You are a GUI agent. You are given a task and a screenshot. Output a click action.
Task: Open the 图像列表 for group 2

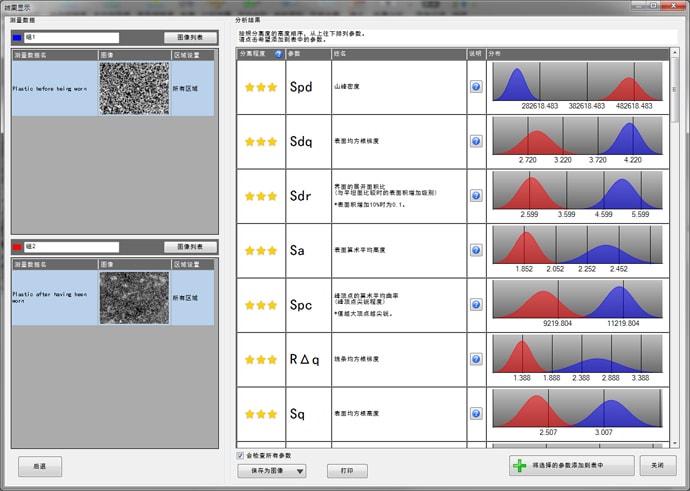point(190,246)
